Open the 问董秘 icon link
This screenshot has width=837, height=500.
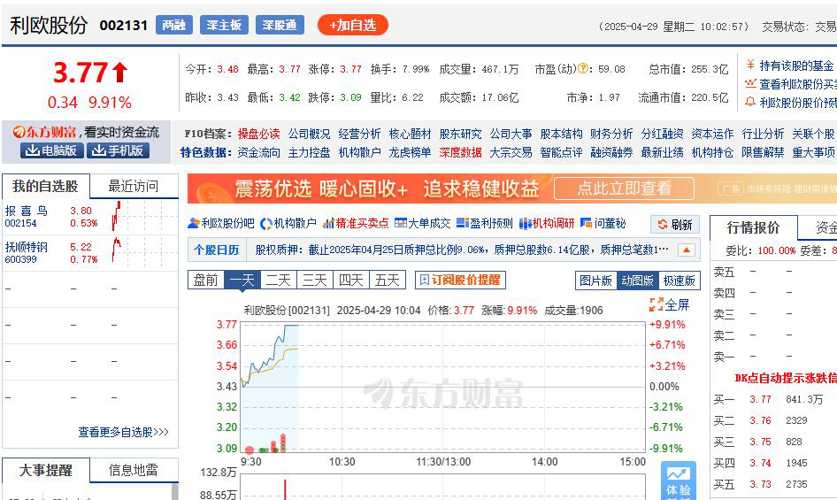(603, 224)
